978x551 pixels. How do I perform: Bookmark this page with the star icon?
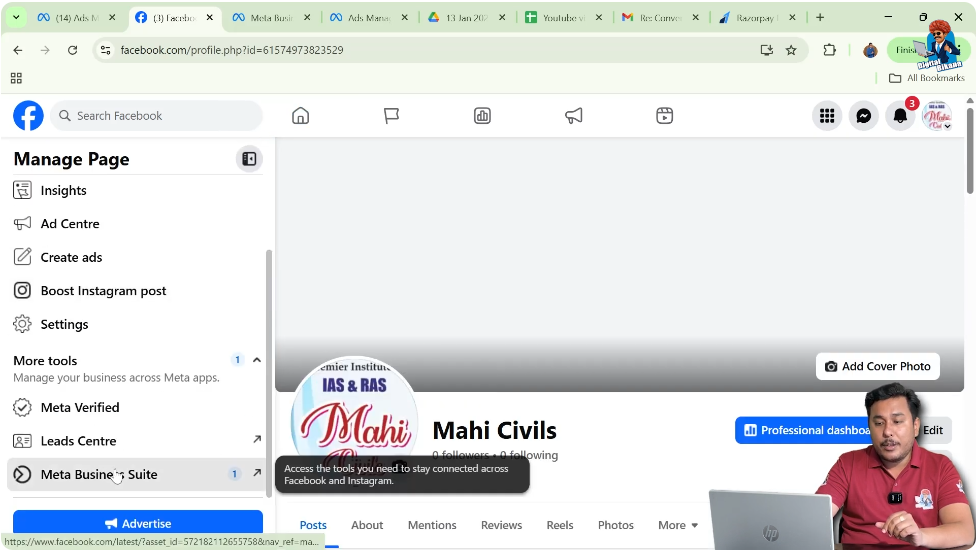coord(791,50)
